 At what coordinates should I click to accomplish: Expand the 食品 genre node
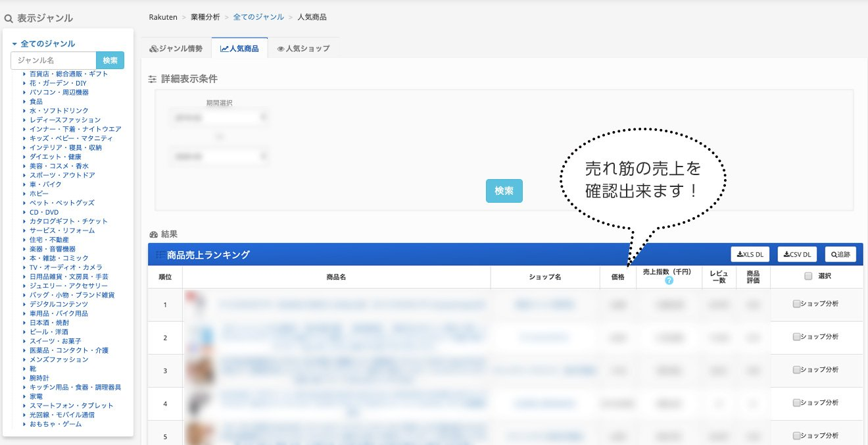click(x=24, y=102)
